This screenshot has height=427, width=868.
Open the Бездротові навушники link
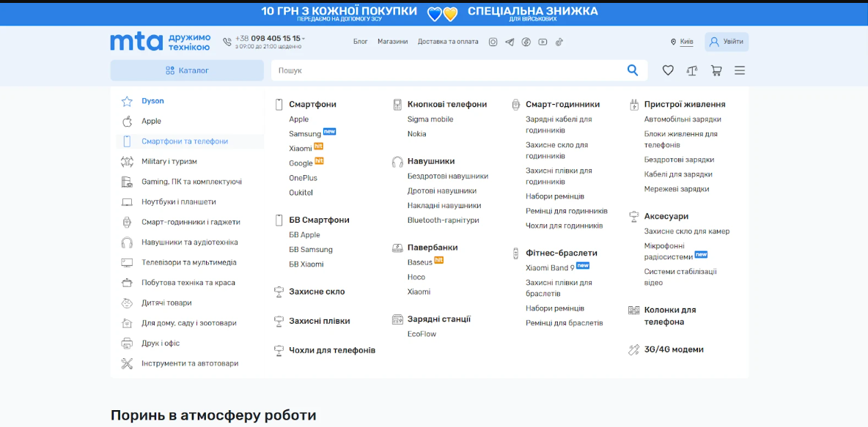coord(448,176)
